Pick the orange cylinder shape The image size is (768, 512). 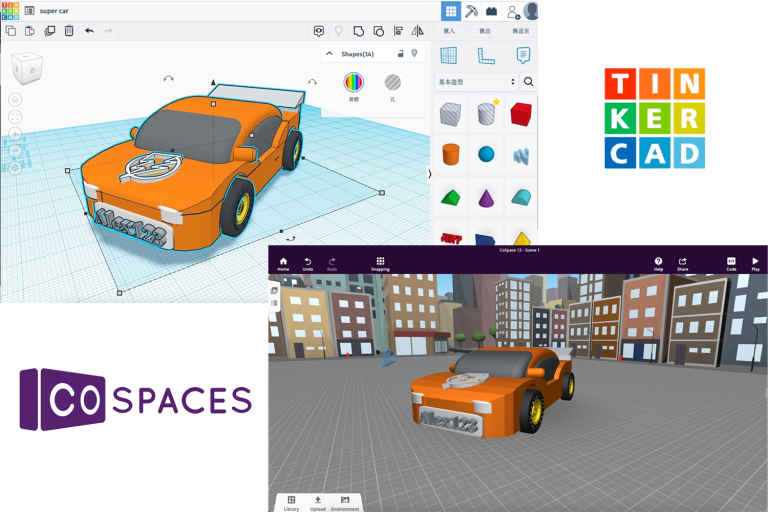click(x=451, y=154)
